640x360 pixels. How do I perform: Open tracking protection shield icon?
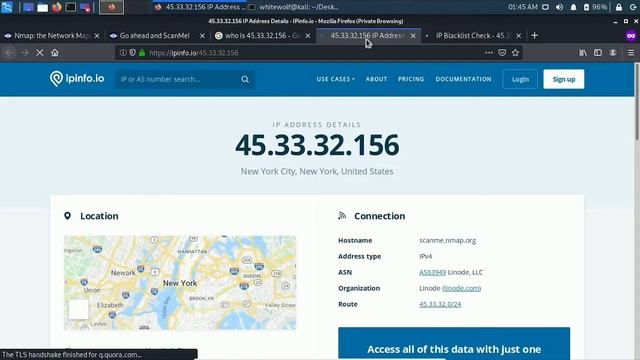point(133,53)
